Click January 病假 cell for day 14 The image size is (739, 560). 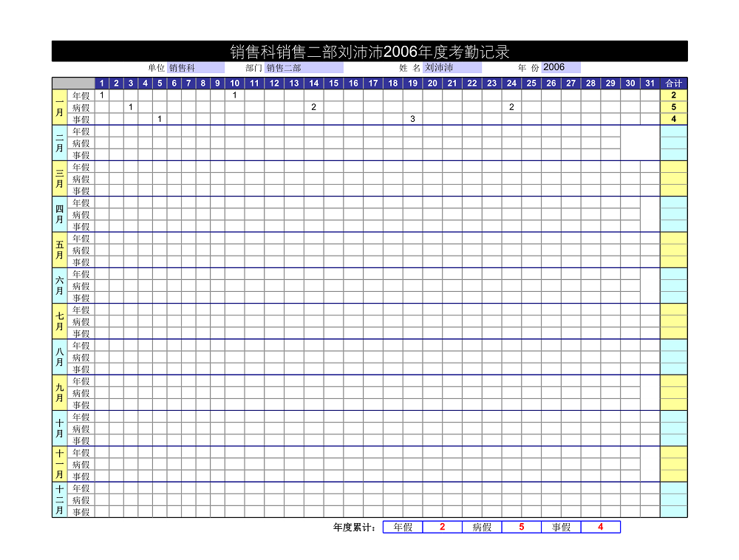pyautogui.click(x=313, y=107)
